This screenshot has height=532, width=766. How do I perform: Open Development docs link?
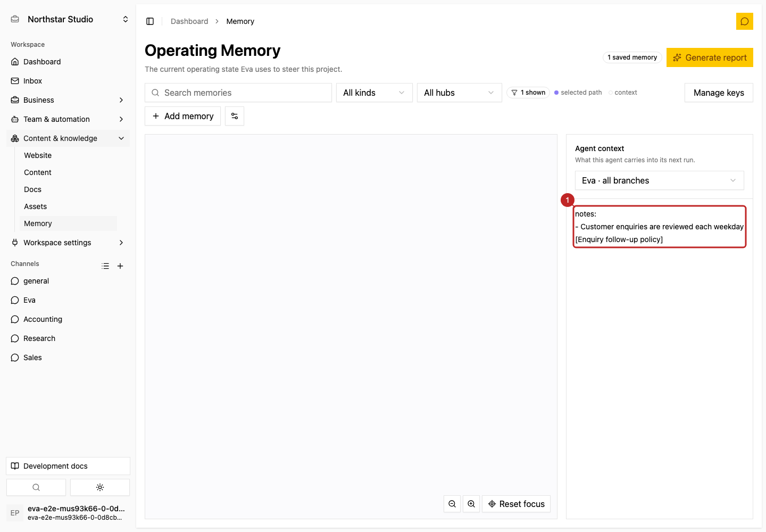coord(68,466)
